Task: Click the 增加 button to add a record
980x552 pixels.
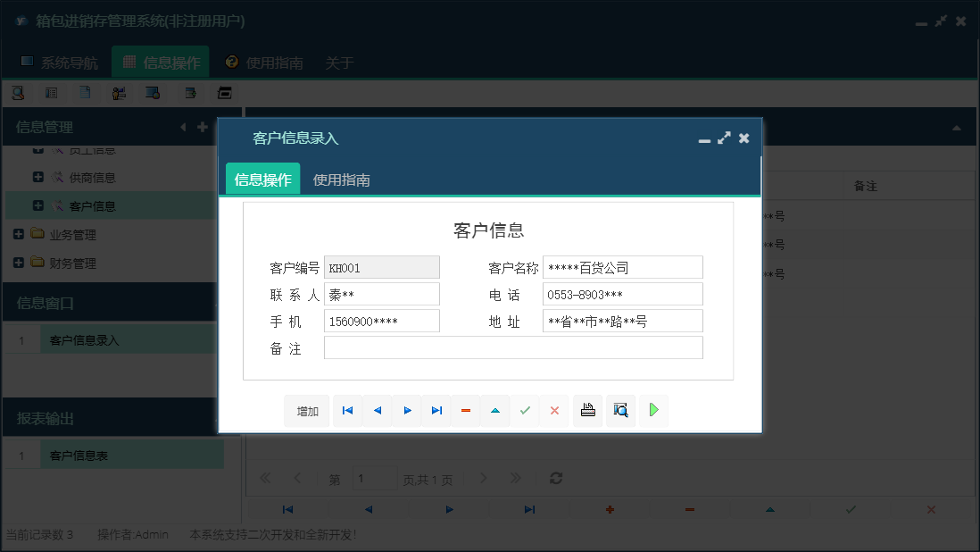Action: coord(306,410)
